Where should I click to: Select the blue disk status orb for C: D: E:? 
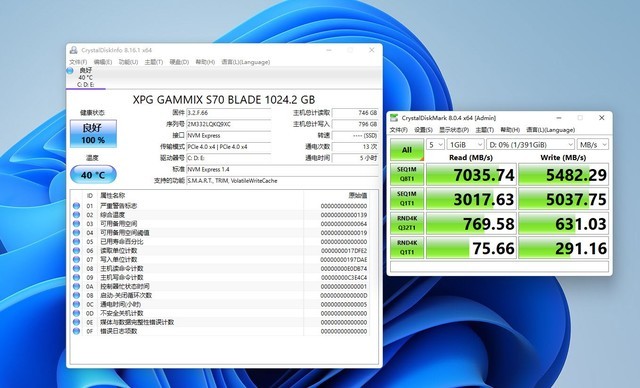coord(70,71)
